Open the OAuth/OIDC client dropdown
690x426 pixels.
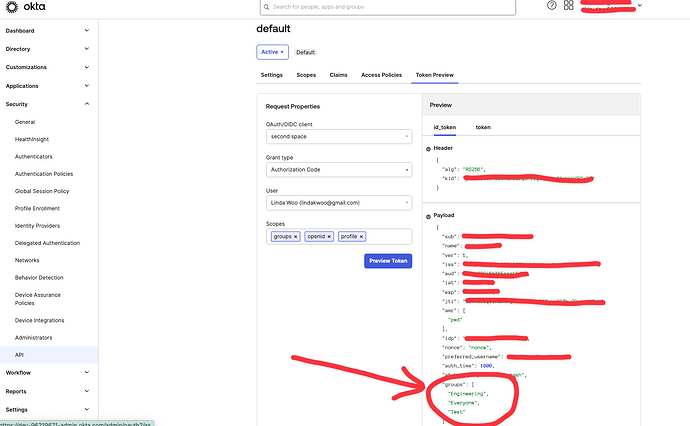pyautogui.click(x=339, y=136)
